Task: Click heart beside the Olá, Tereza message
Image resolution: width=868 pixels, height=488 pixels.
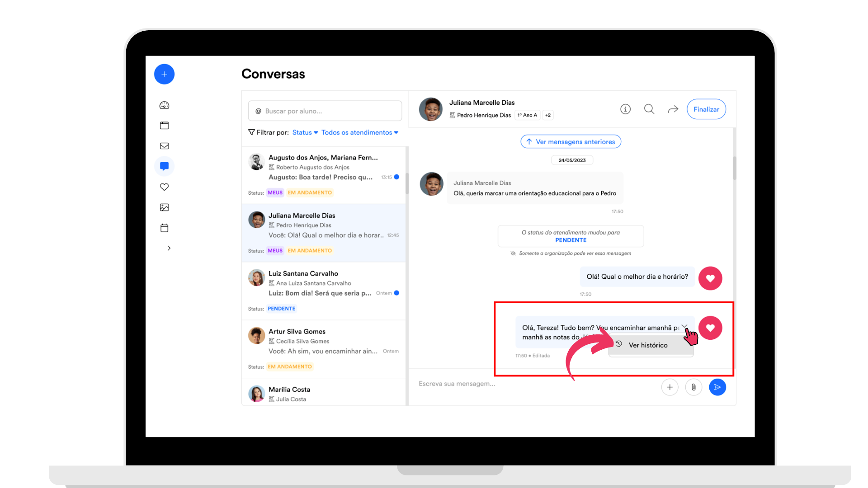Action: tap(710, 328)
